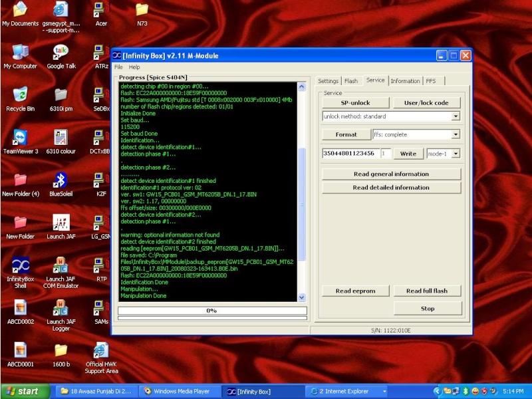Click Read general information

(391, 174)
